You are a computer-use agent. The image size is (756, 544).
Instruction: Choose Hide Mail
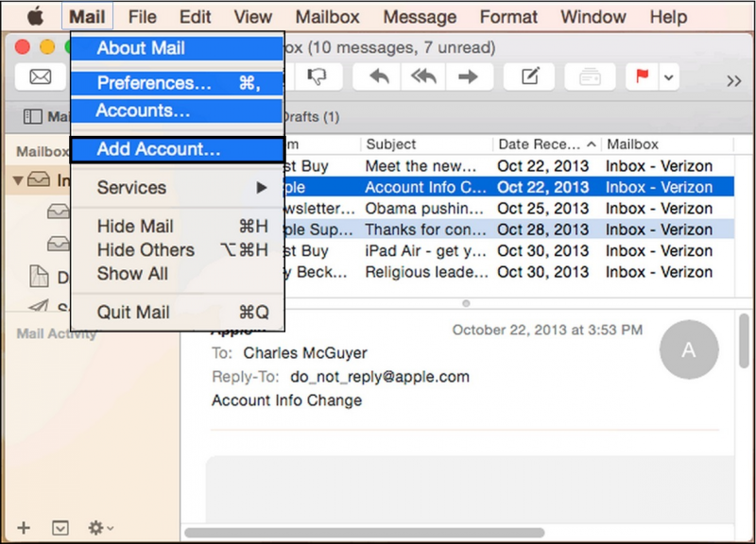[177, 226]
